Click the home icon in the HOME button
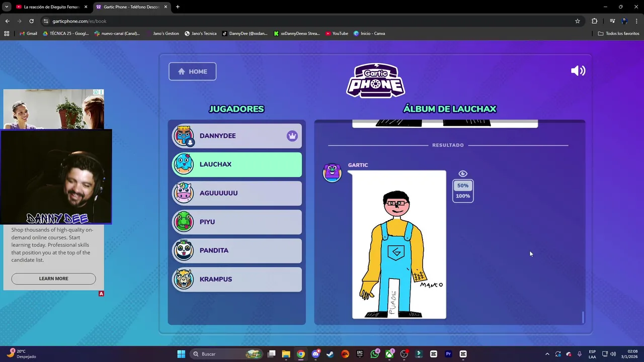The width and height of the screenshot is (644, 362). 182,71
